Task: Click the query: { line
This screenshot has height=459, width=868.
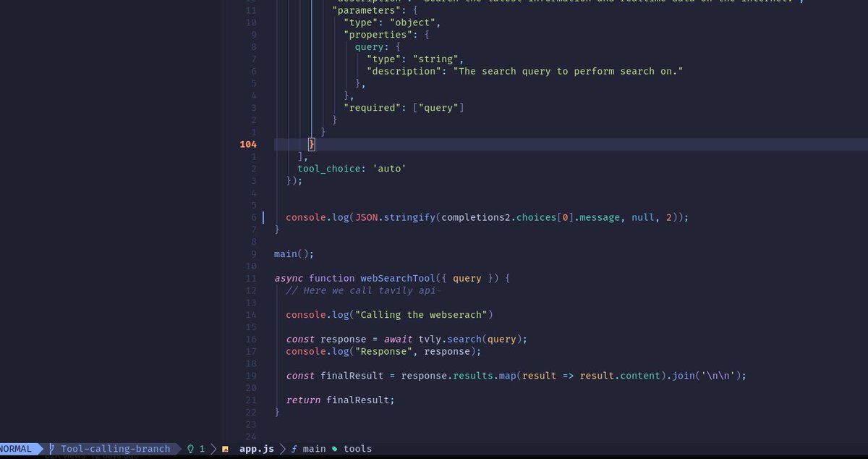Action: pos(378,47)
